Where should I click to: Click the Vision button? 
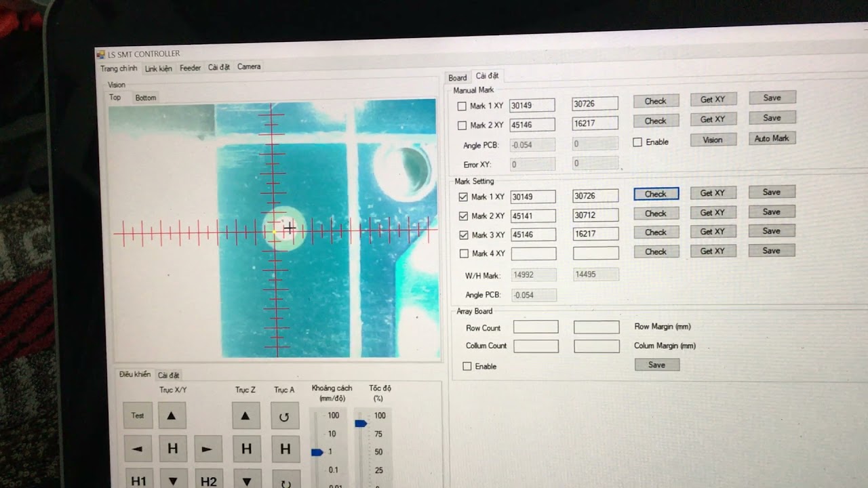coord(713,140)
